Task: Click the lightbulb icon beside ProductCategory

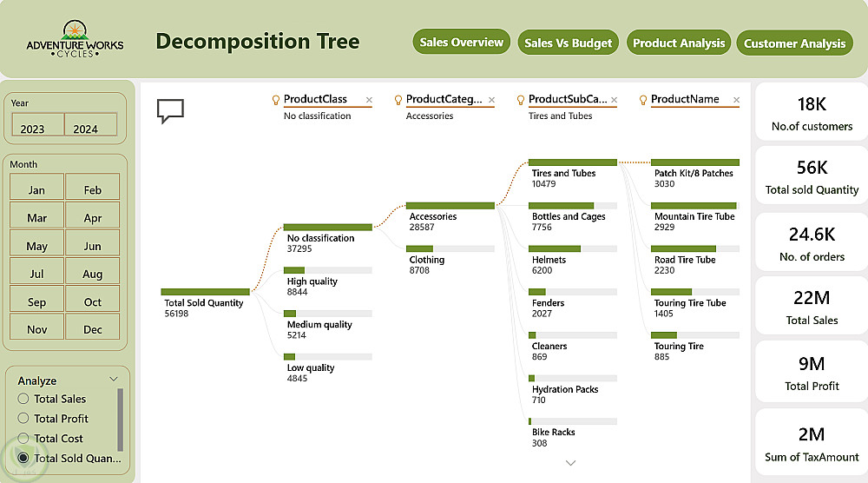Action: point(398,100)
